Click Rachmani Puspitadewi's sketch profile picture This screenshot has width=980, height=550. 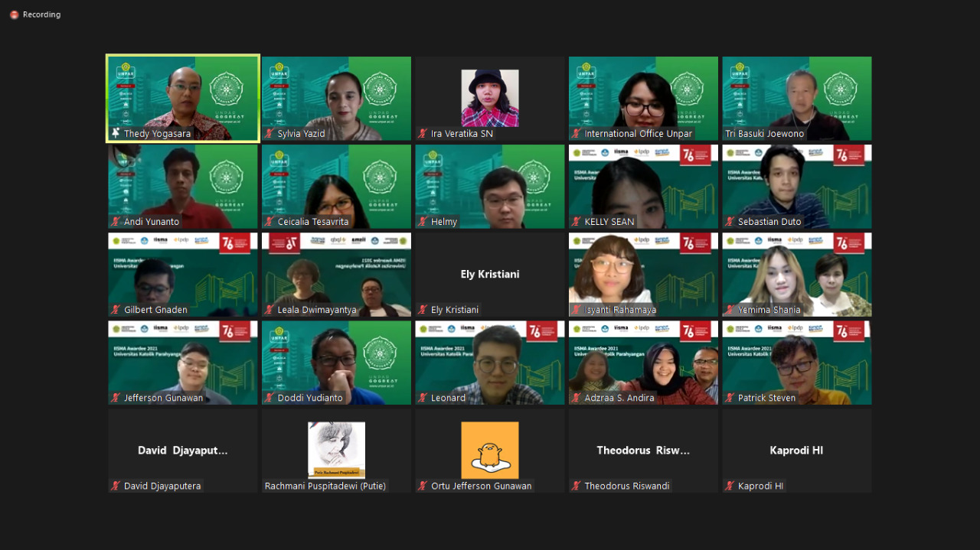coord(336,450)
